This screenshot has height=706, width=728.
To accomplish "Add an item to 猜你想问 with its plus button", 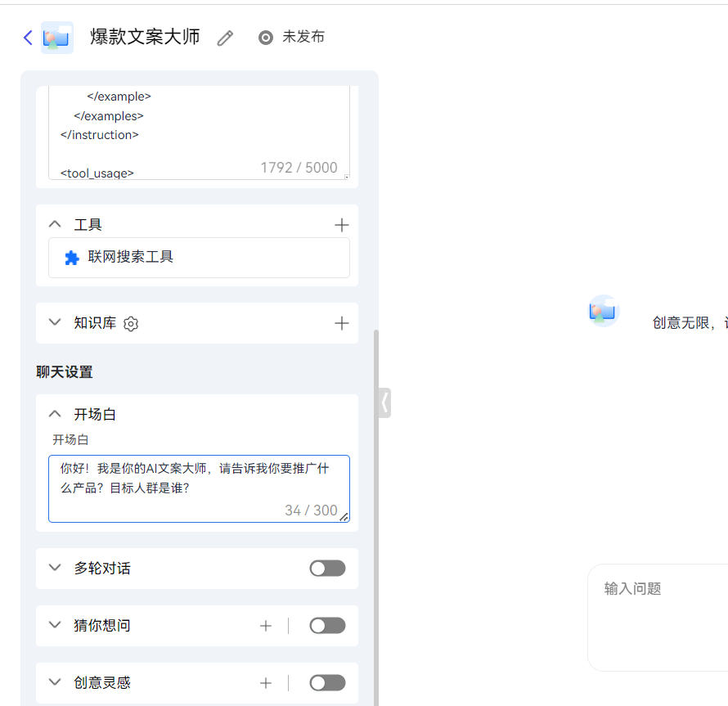I will coord(266,625).
